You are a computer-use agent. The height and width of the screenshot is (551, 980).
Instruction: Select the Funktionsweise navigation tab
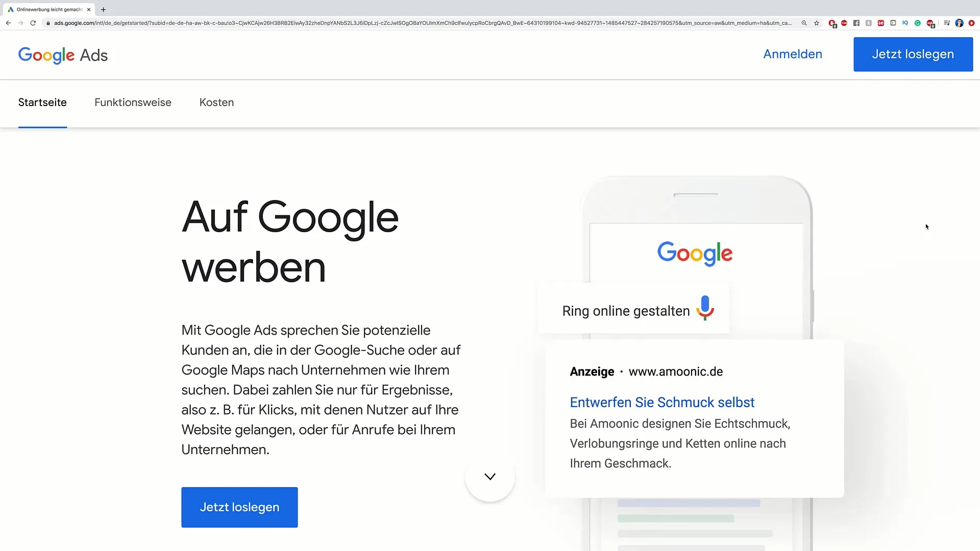(133, 102)
